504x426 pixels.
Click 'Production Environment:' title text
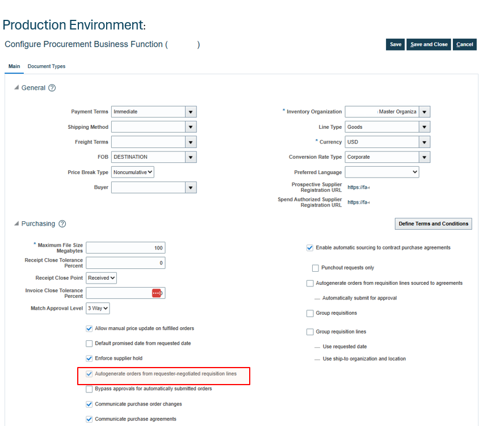[x=74, y=25]
